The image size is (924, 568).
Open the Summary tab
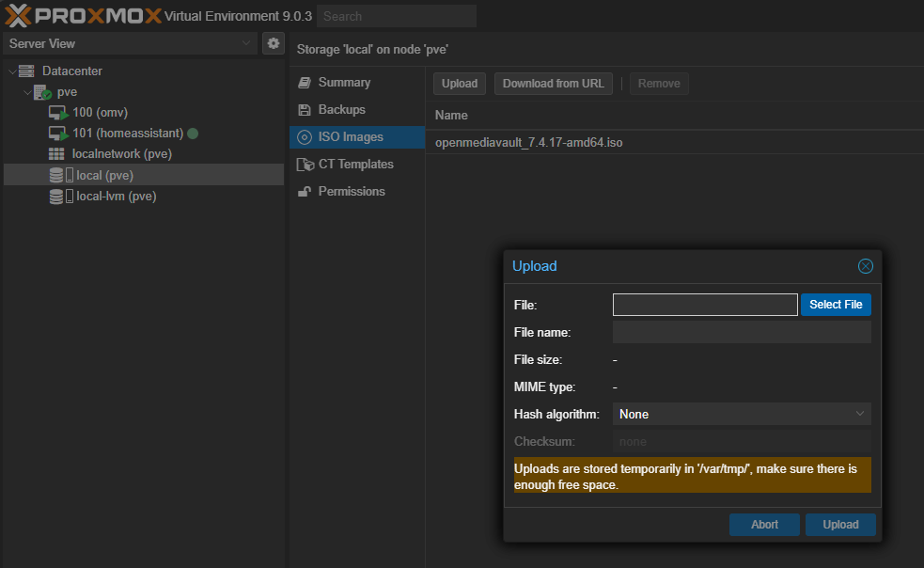click(x=344, y=83)
